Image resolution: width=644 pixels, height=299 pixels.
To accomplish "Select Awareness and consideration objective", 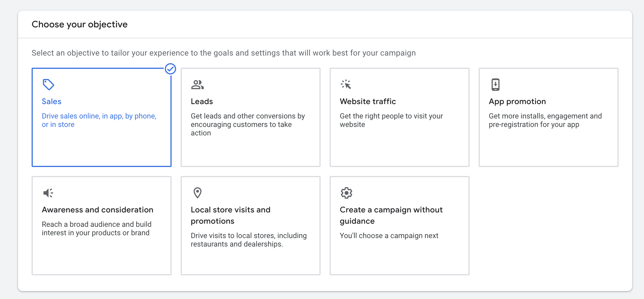I will (102, 226).
